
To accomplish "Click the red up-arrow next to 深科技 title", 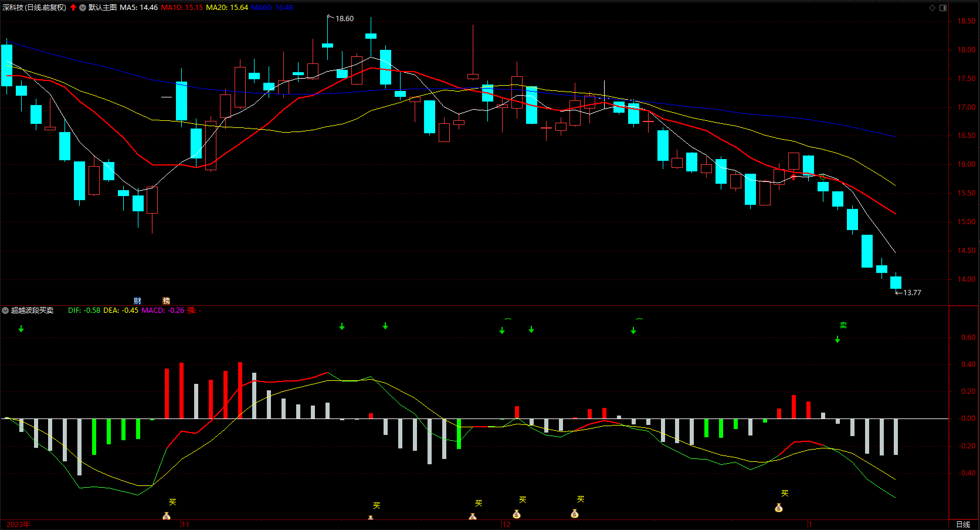I will pos(73,8).
